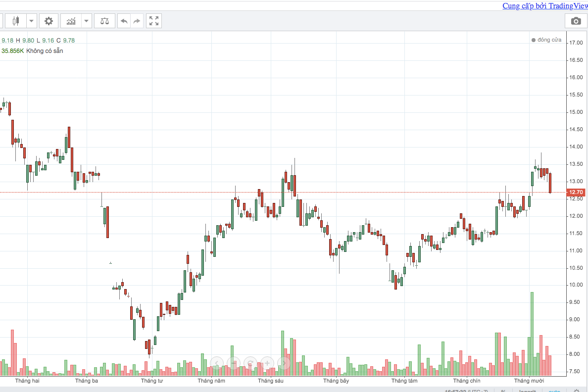Zoom in using the plus navigation button

[267, 363]
